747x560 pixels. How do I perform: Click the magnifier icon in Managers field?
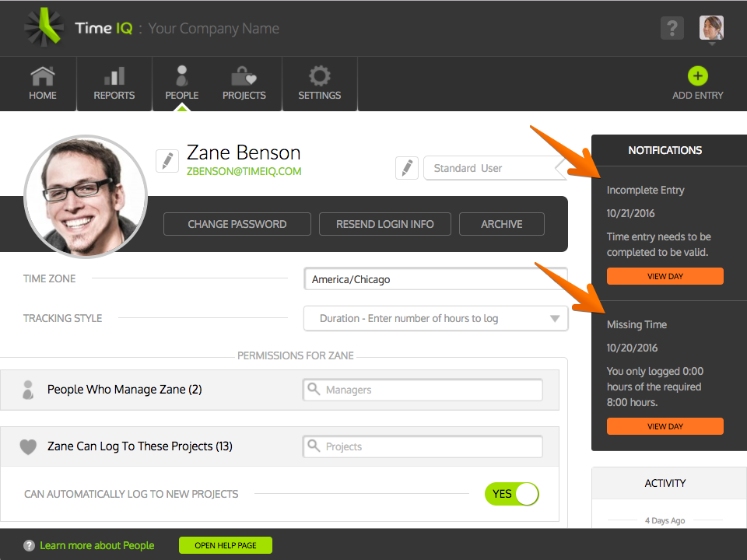(314, 389)
